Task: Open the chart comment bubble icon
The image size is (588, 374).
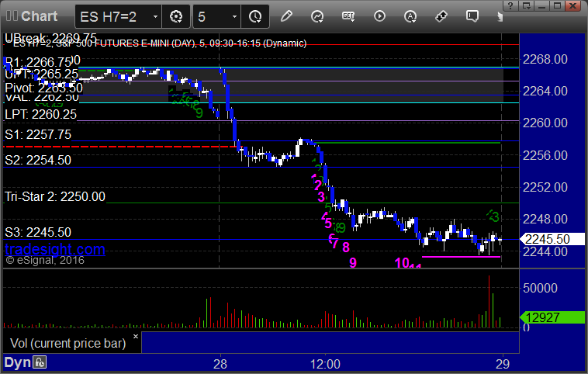Action: pyautogui.click(x=472, y=16)
